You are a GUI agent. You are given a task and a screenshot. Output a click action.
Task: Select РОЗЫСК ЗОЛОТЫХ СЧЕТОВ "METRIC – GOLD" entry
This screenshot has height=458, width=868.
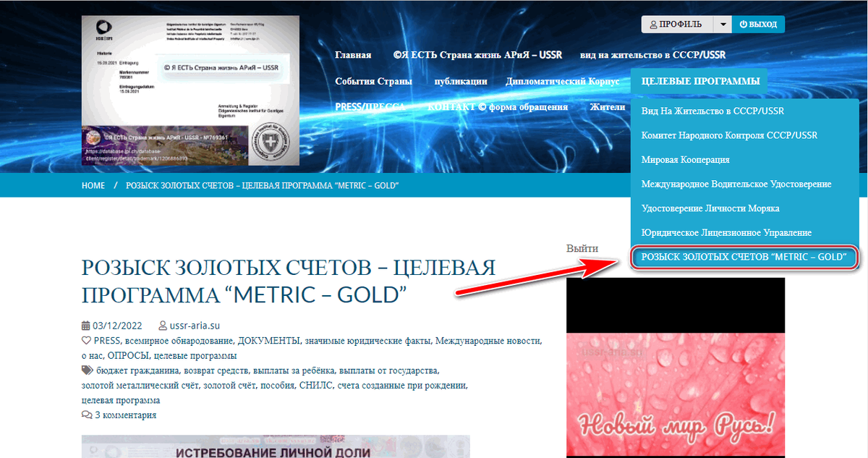[744, 258]
